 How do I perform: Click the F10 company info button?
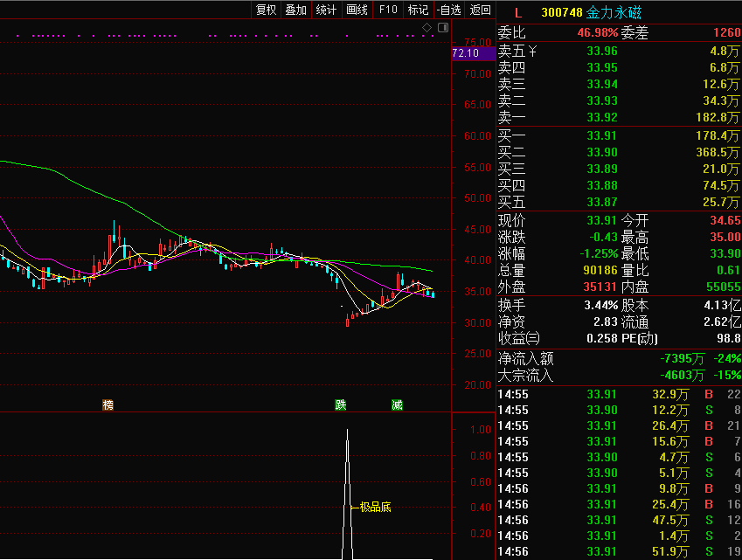(387, 10)
